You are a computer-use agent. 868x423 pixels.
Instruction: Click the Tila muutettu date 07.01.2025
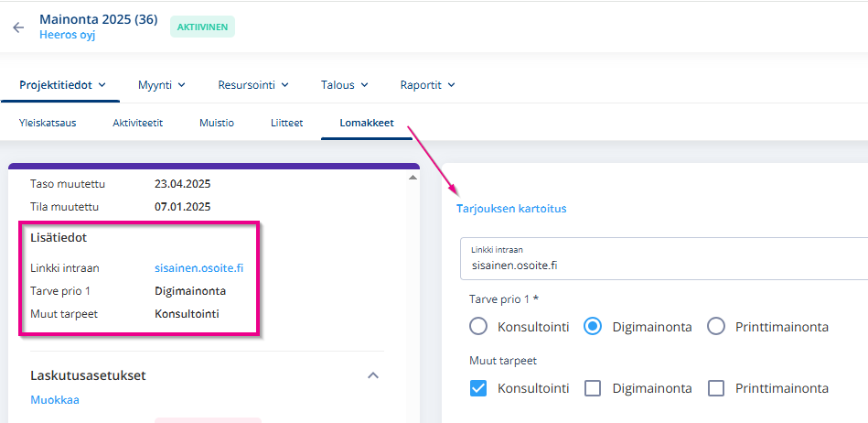183,207
